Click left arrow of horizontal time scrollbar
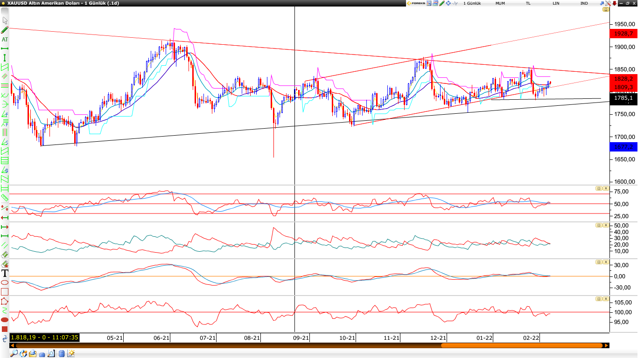Image resolution: width=644 pixels, height=358 pixels. click(x=12, y=345)
